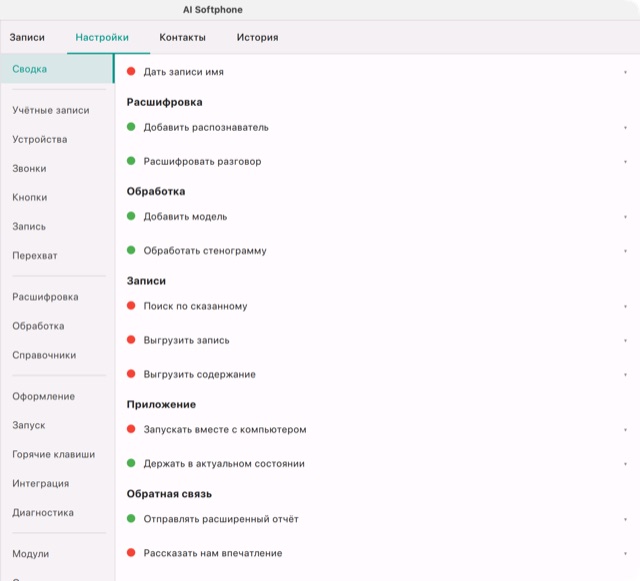Click the Добавить распознаватель label
The height and width of the screenshot is (581, 640).
point(206,127)
